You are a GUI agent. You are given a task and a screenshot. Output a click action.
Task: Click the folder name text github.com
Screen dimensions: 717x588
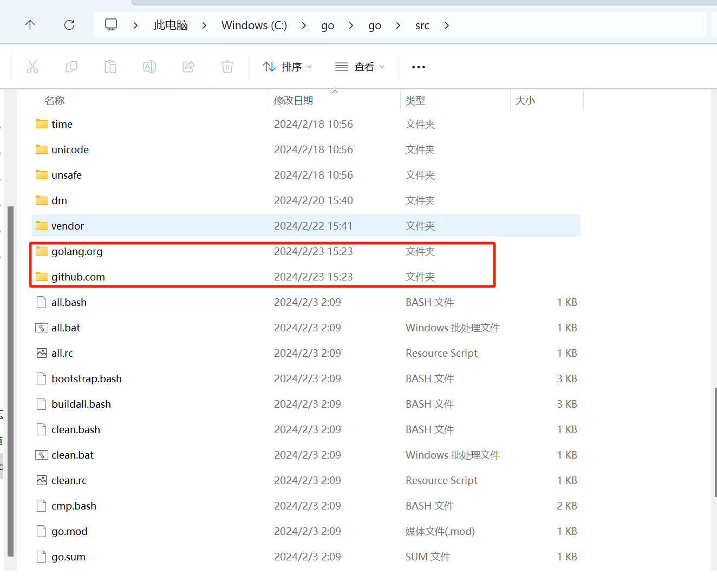pyautogui.click(x=78, y=277)
